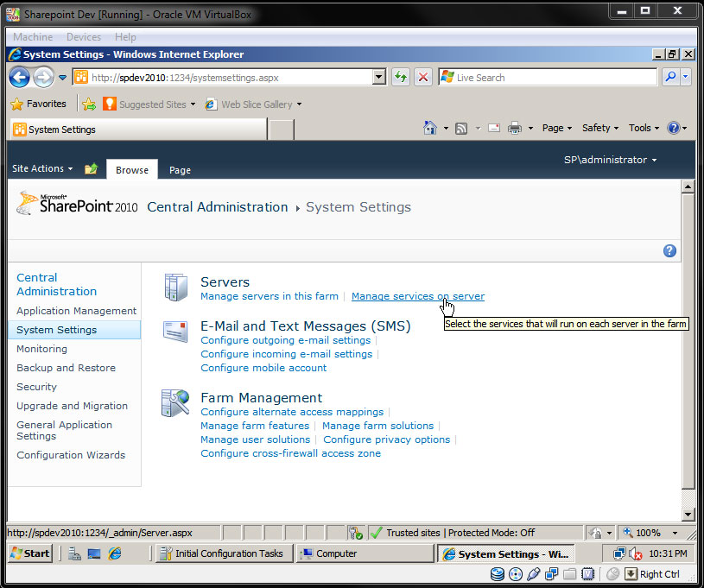Click the page scrollbar down arrow
Image resolution: width=704 pixels, height=588 pixels.
(688, 514)
